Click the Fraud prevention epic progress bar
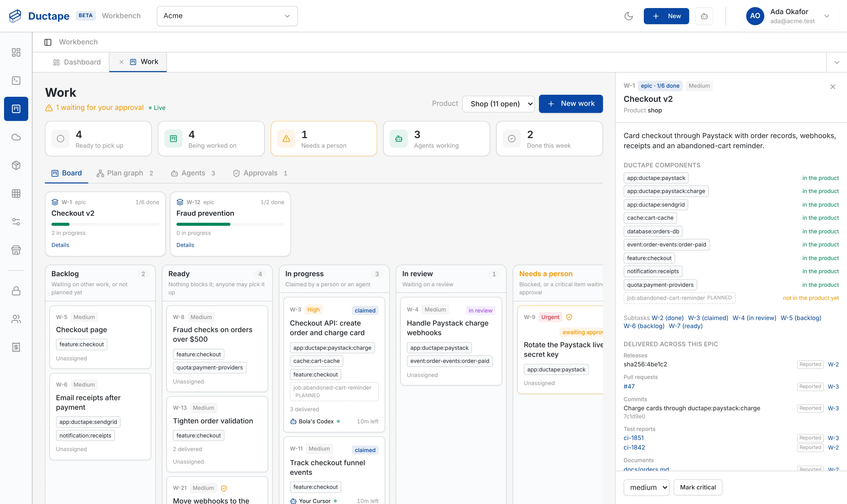Viewport: 847px width, 504px height. [x=230, y=225]
